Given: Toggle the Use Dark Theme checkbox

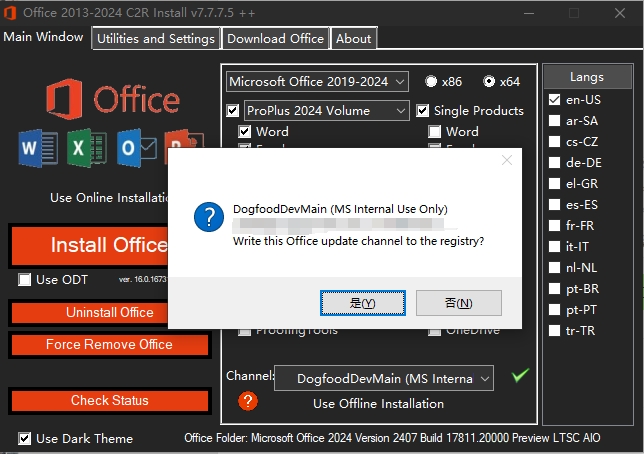Looking at the screenshot, I should point(24,438).
